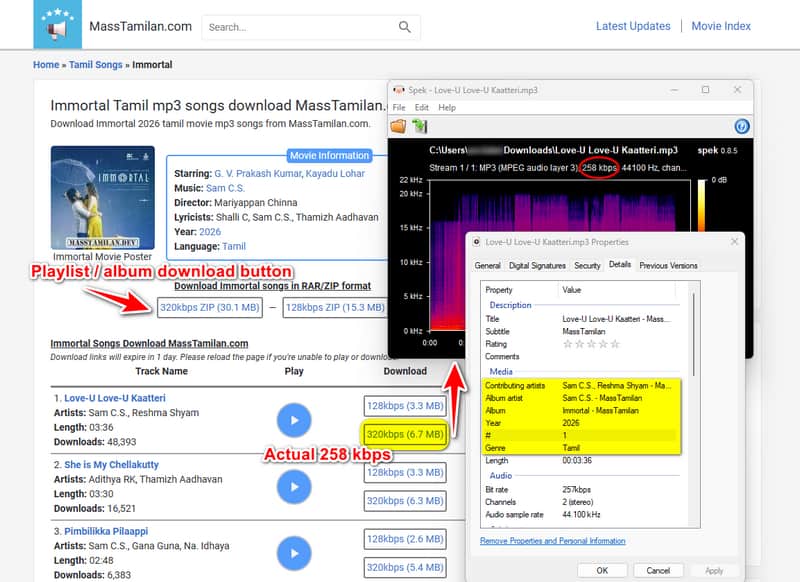Screen dimensions: 800x582
Task: Click Spek save image toolbar icon
Action: (419, 126)
